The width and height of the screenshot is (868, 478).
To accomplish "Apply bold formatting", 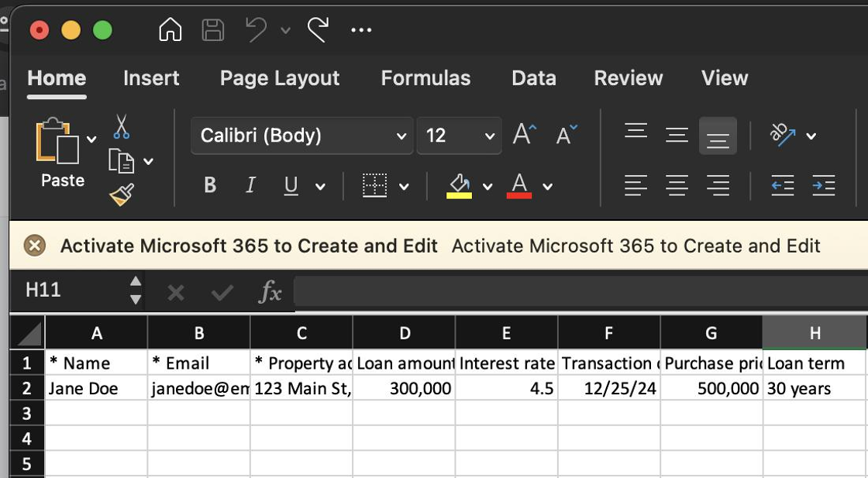I will (208, 185).
